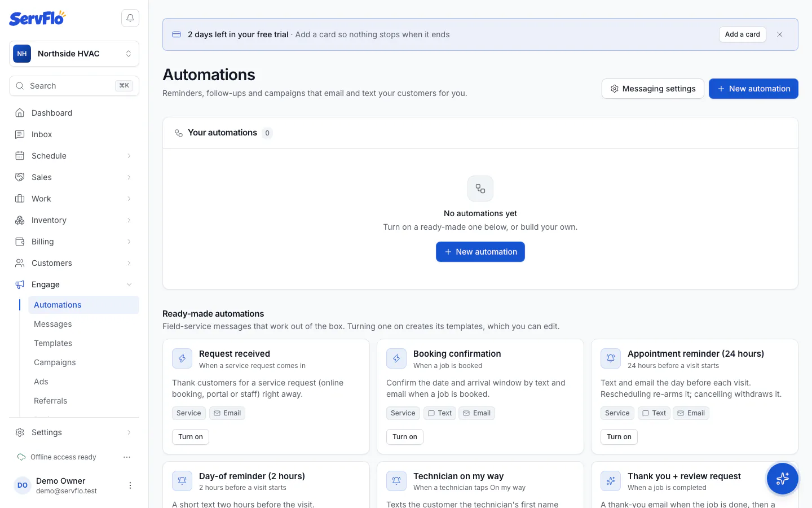Expand the Work section

74,199
